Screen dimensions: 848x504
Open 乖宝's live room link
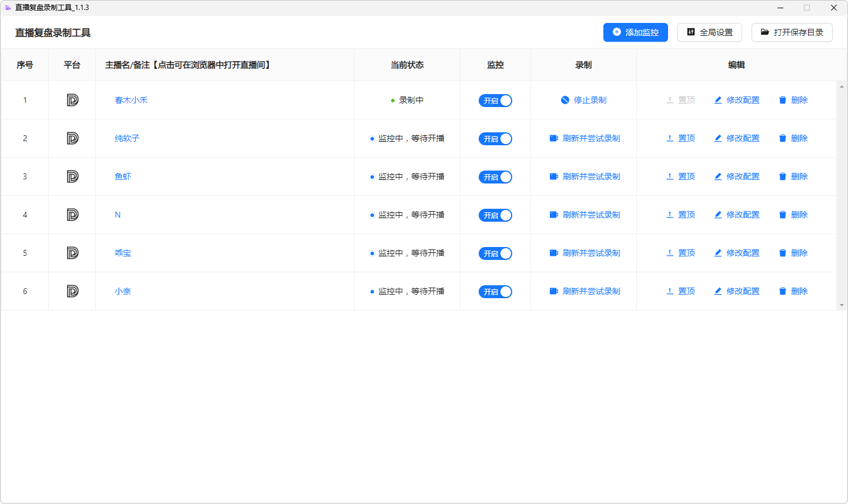(122, 252)
